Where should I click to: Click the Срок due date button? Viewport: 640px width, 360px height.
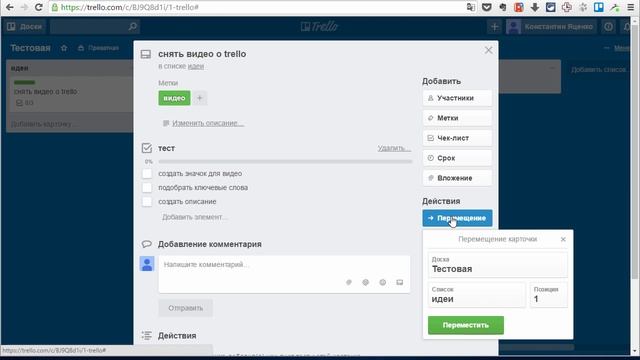pyautogui.click(x=457, y=158)
